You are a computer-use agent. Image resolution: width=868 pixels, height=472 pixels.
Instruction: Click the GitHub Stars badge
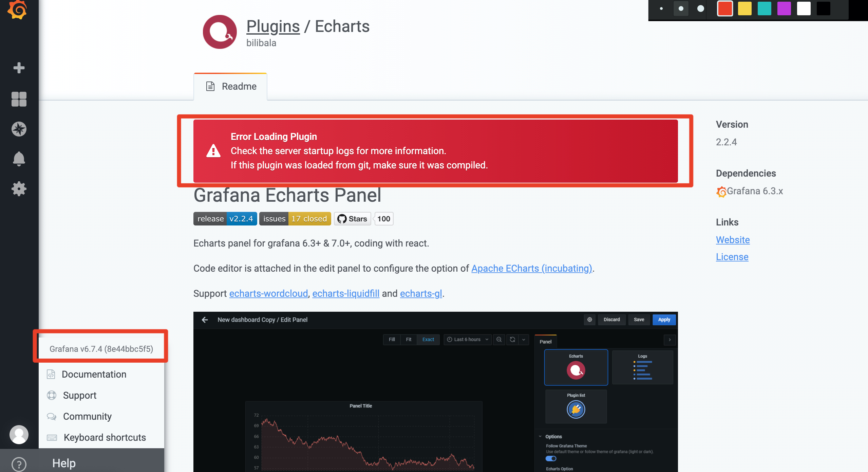coord(353,219)
